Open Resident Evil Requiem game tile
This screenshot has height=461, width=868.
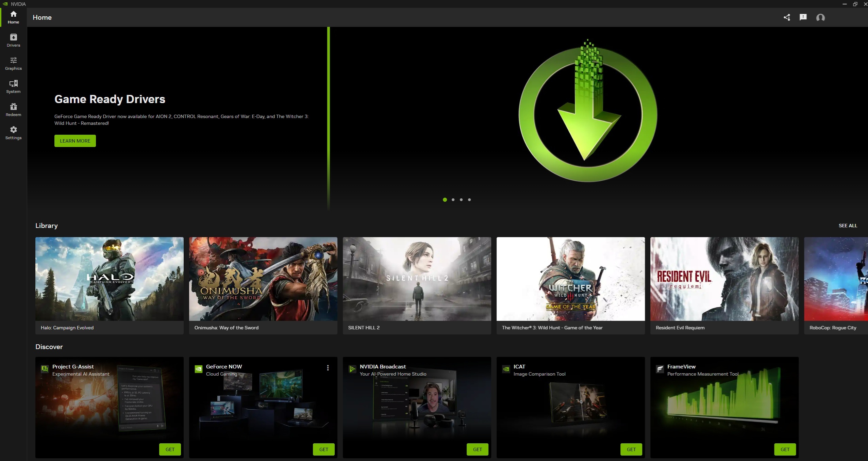tap(724, 285)
